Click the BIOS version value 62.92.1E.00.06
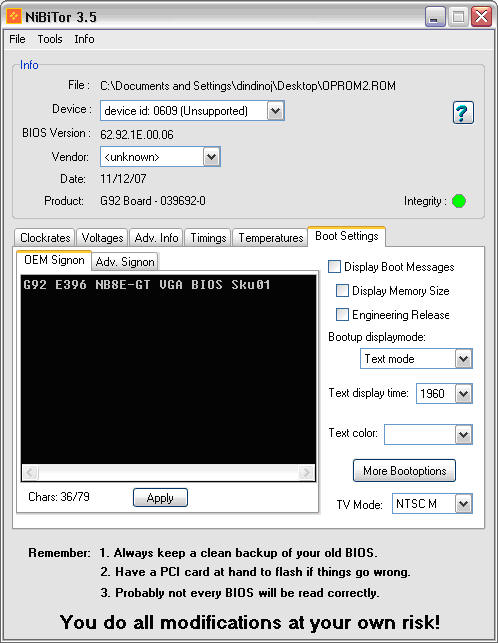The image size is (498, 643). pos(137,135)
